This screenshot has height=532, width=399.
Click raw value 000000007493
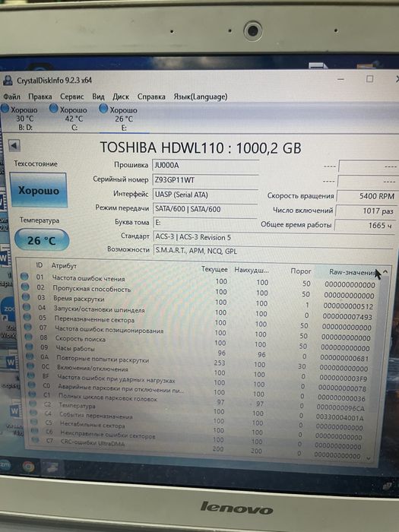(x=347, y=317)
